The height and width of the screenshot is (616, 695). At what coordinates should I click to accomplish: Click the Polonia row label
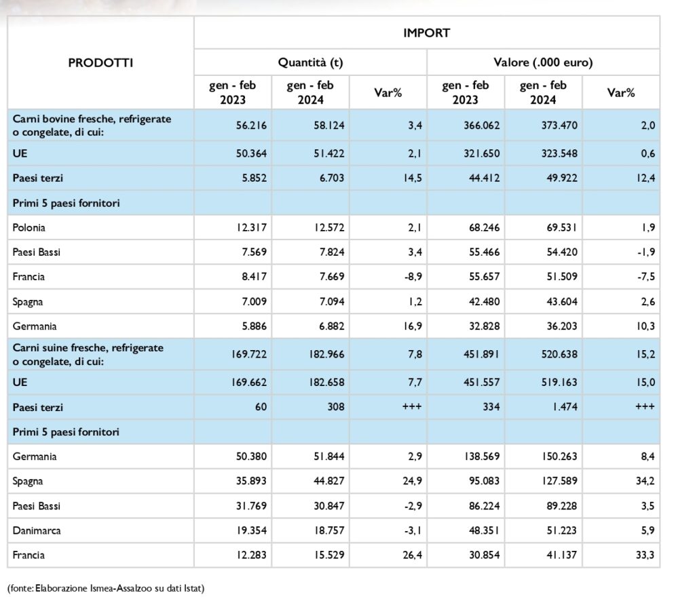coord(29,227)
